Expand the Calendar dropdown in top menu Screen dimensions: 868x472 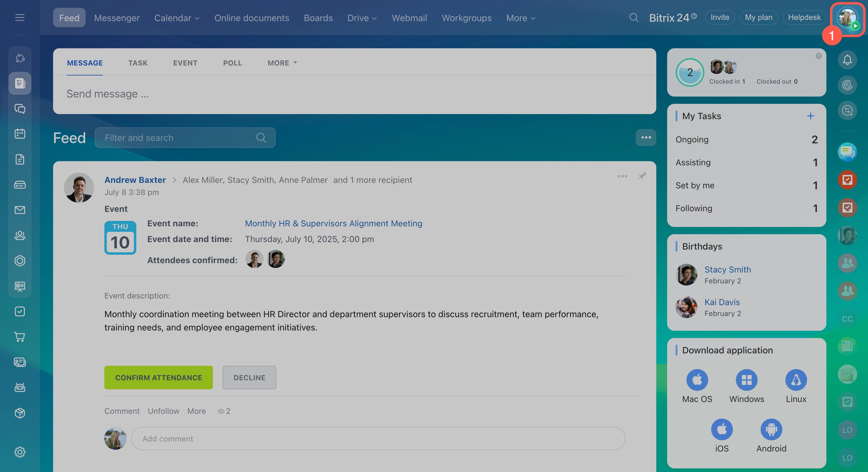[177, 18]
